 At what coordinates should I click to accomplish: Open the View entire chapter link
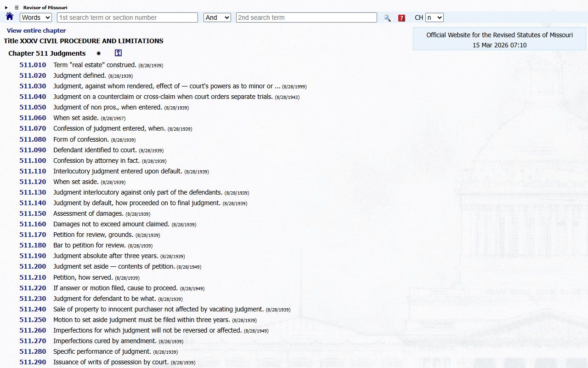pyautogui.click(x=36, y=30)
